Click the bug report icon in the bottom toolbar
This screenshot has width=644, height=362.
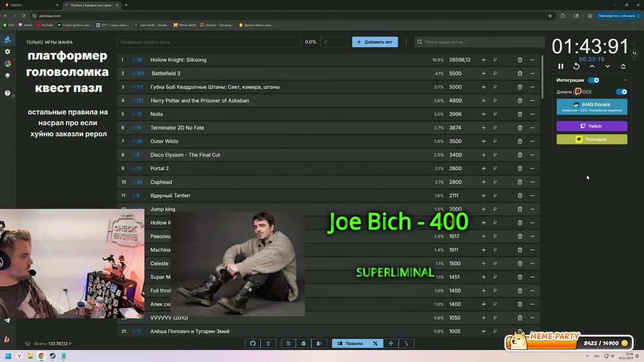[x=303, y=343]
